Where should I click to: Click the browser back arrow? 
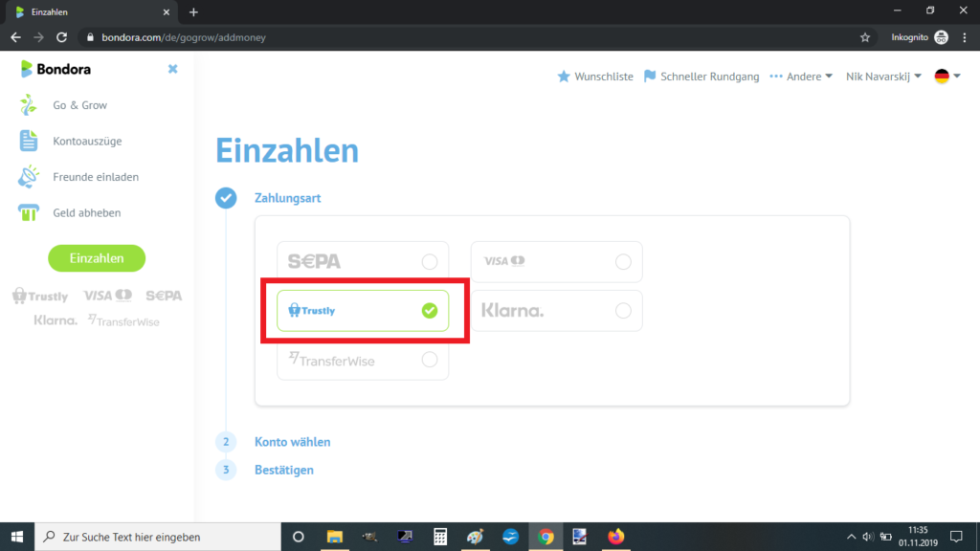coord(15,37)
